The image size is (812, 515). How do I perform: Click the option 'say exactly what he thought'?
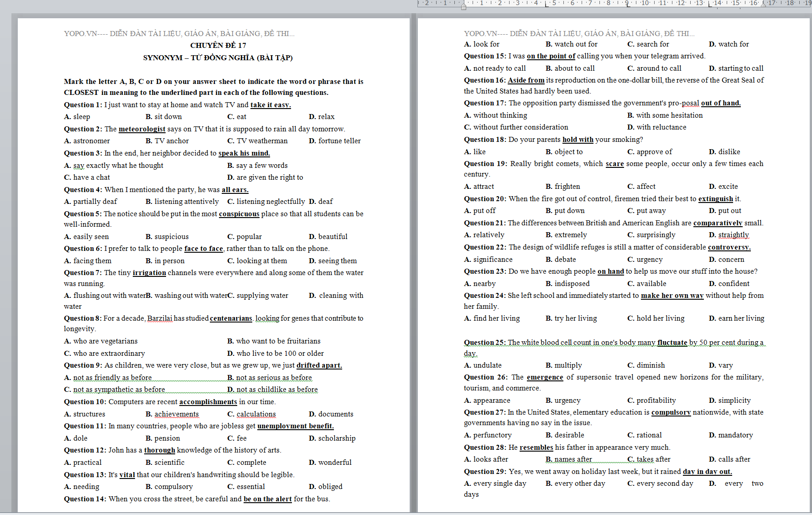tap(118, 165)
